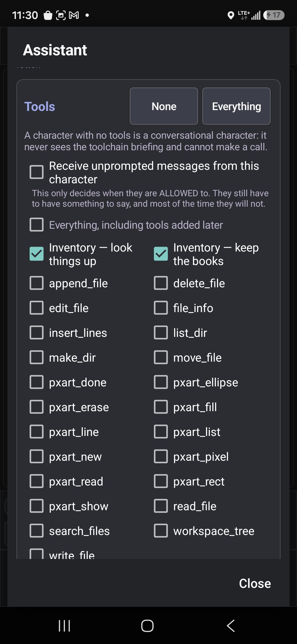Uncheck Inventory — keep the books
Image resolution: width=297 pixels, height=644 pixels.
pos(161,254)
